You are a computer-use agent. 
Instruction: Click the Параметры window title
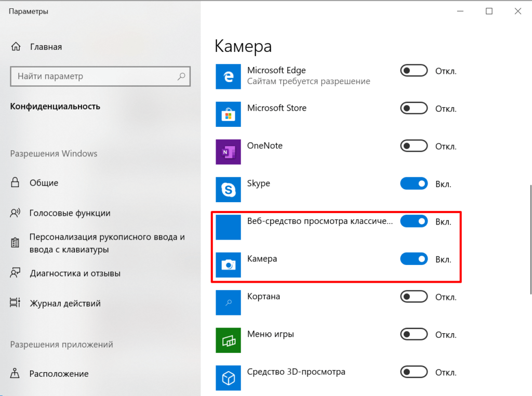click(x=29, y=11)
